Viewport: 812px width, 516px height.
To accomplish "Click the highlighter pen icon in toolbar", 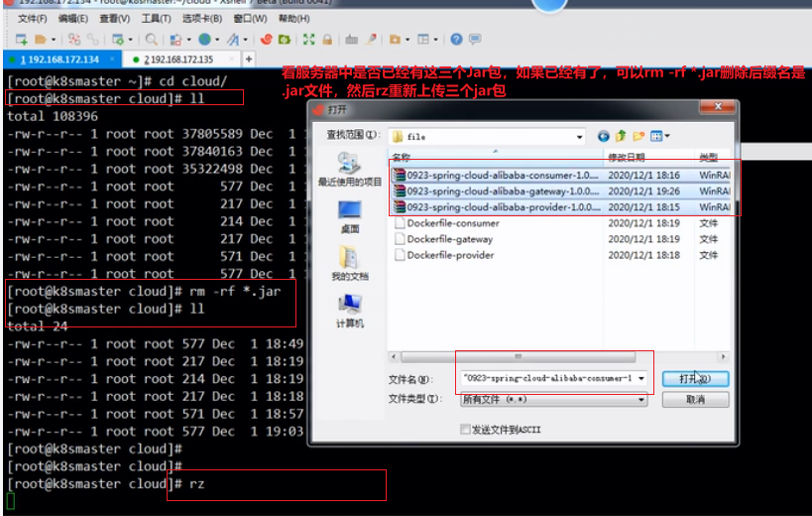I will pos(371,40).
